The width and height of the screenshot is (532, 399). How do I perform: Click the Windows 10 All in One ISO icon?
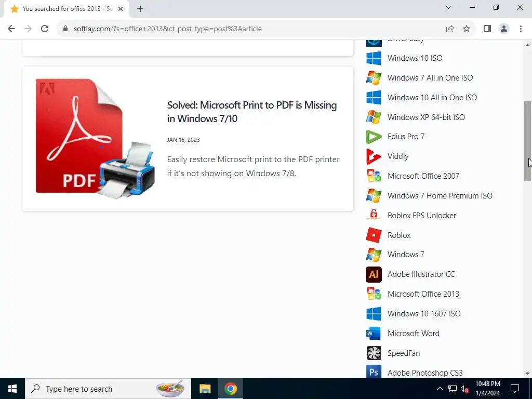(x=374, y=97)
